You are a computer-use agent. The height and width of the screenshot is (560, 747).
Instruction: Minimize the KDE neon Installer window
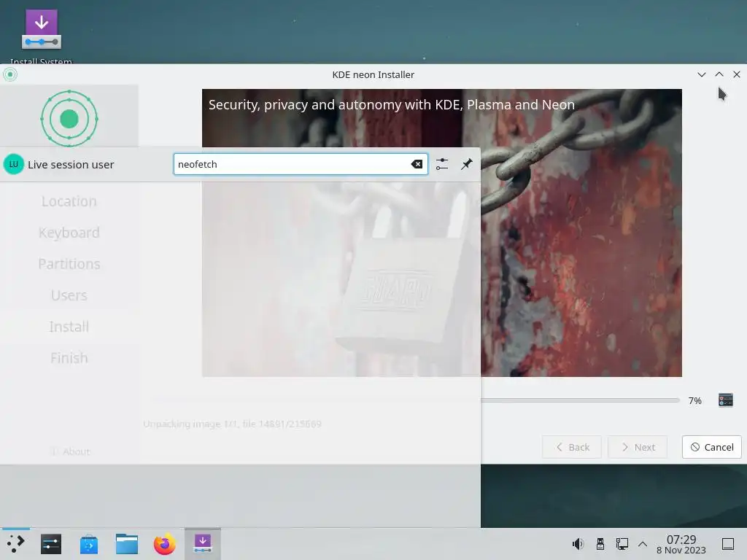701,75
